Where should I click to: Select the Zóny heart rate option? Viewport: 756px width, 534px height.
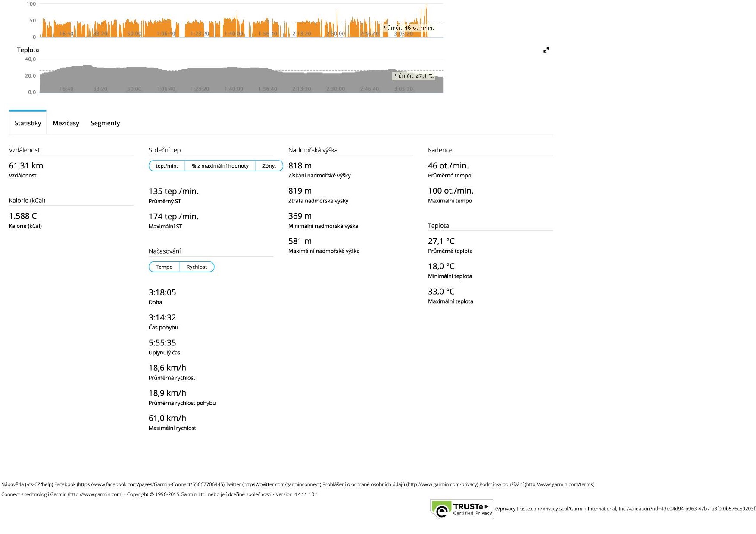[269, 166]
